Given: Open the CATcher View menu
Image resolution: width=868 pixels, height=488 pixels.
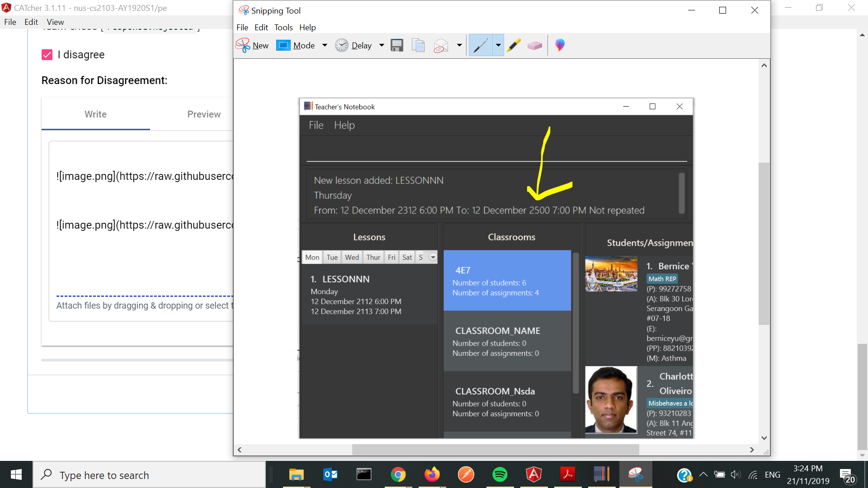Looking at the screenshot, I should coord(55,22).
